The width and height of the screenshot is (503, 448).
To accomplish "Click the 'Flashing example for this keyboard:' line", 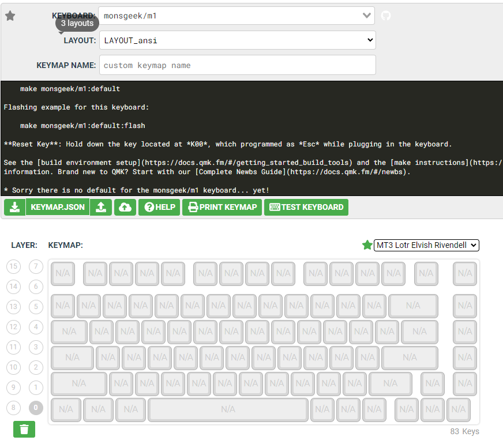I will (76, 107).
